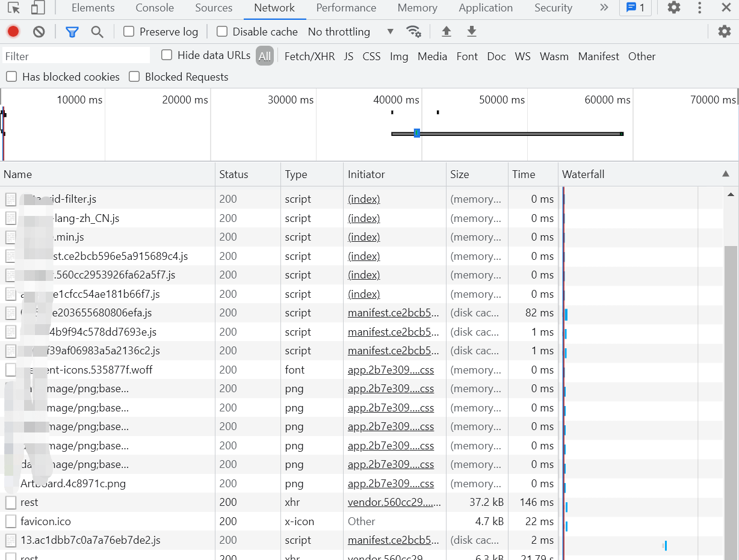Click the Waterfall sort arrow
Screen dimensions: 739x560
725,174
